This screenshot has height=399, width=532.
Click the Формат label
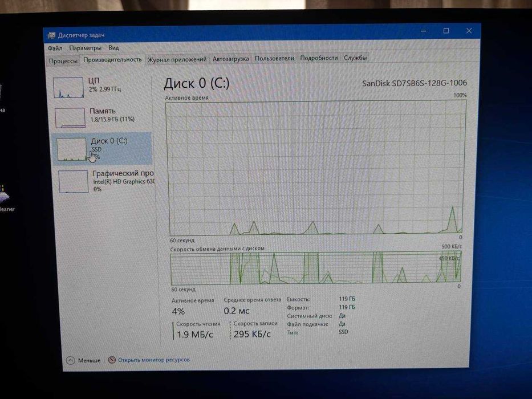[x=298, y=308]
